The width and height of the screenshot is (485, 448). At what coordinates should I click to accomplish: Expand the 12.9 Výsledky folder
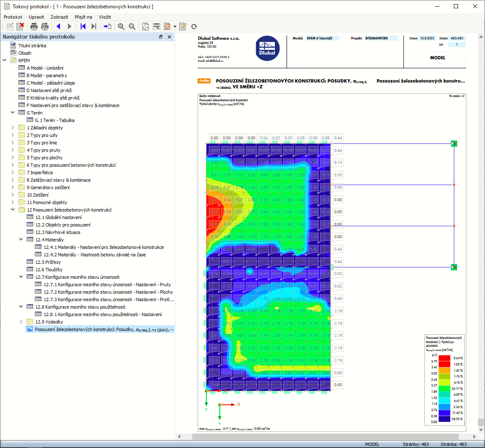click(21, 321)
